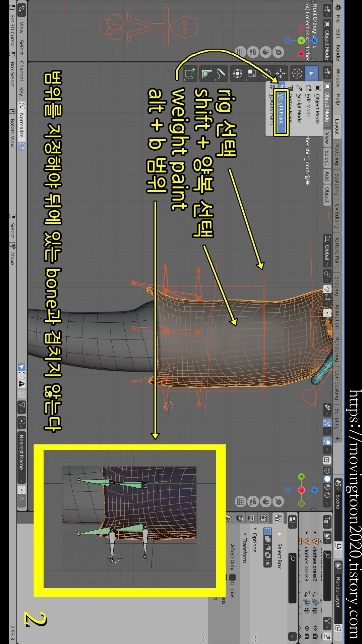Hide clothes.dress2 with its eye icon
The height and width of the screenshot is (644, 362).
(x=315, y=628)
